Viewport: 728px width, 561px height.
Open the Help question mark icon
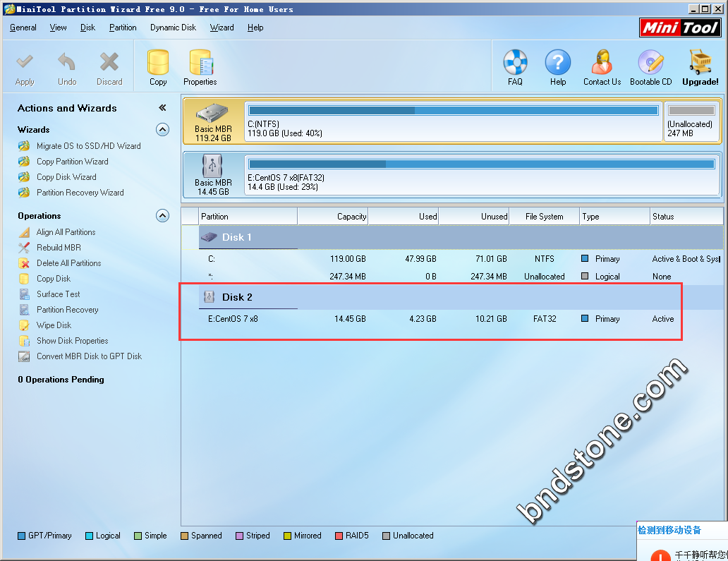coord(557,62)
